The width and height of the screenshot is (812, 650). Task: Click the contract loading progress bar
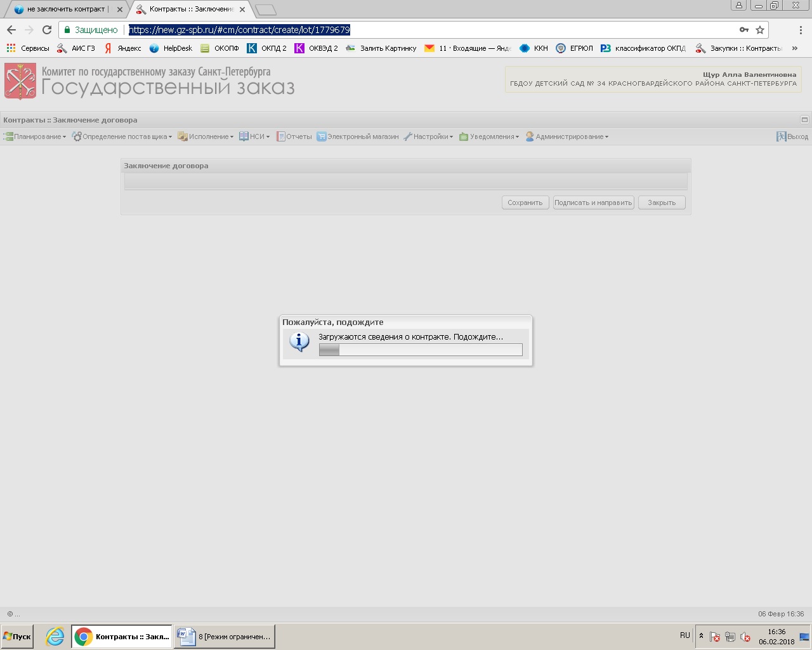point(421,350)
